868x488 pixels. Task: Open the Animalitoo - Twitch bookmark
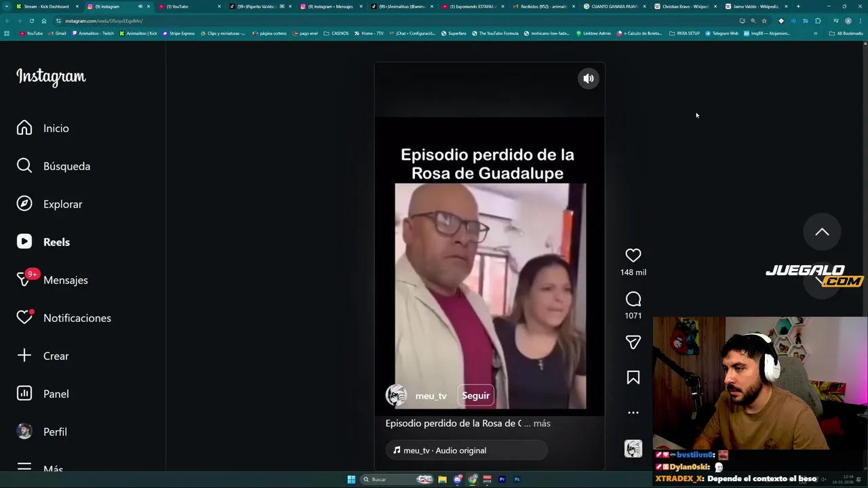click(x=94, y=33)
